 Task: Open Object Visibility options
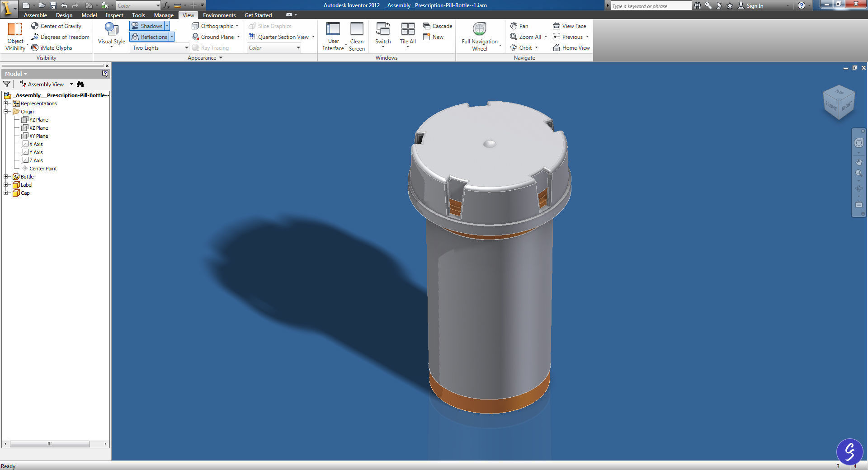click(15, 37)
